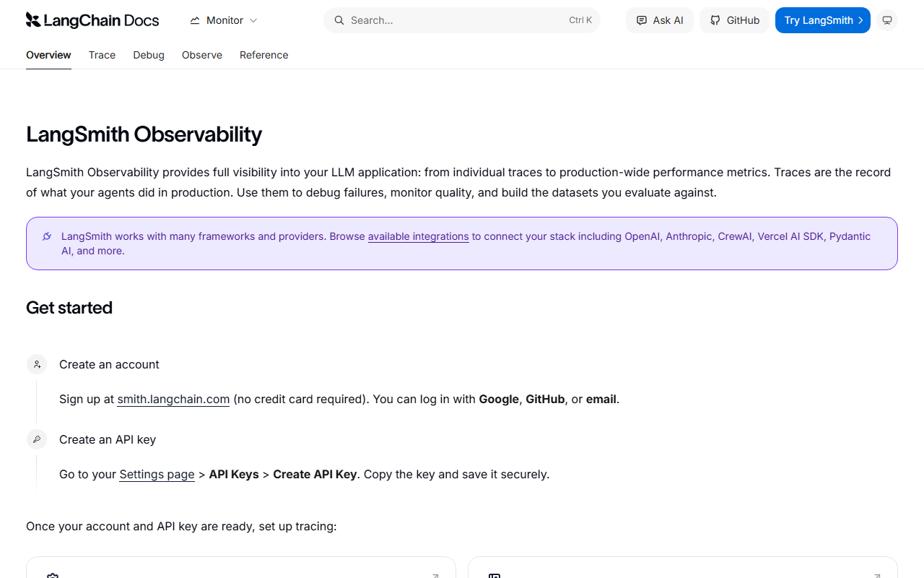Select the Overview tab
The width and height of the screenshot is (924, 578).
pyautogui.click(x=48, y=55)
